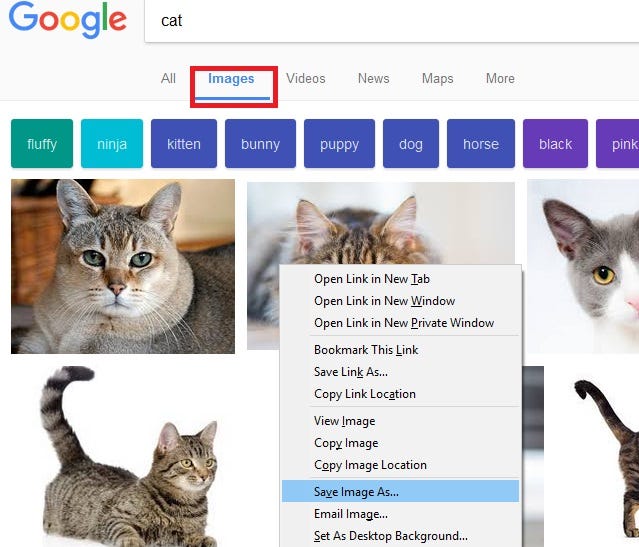Click the Copy Image menu entry

(x=400, y=443)
